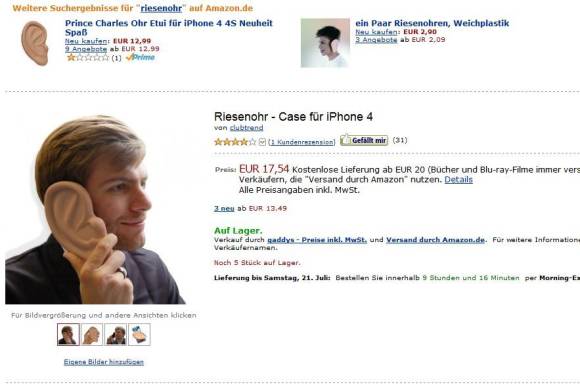Open Prince Charles Ohr Etui product title

169,27
